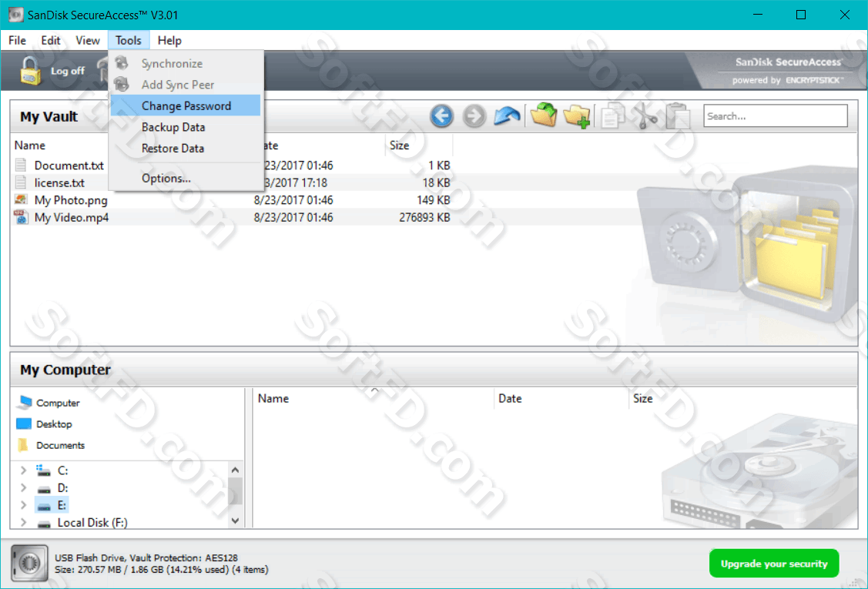Click Upgrade your security button
The image size is (868, 589).
point(774,564)
